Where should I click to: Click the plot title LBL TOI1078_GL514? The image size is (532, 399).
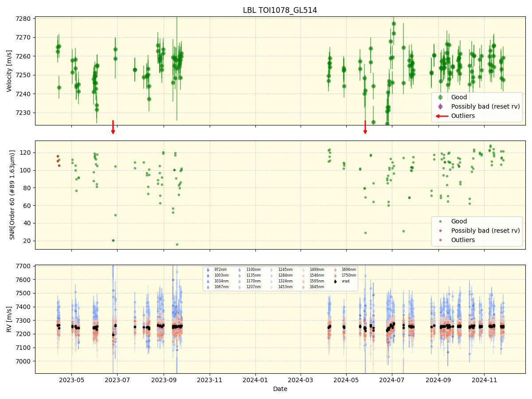(280, 10)
